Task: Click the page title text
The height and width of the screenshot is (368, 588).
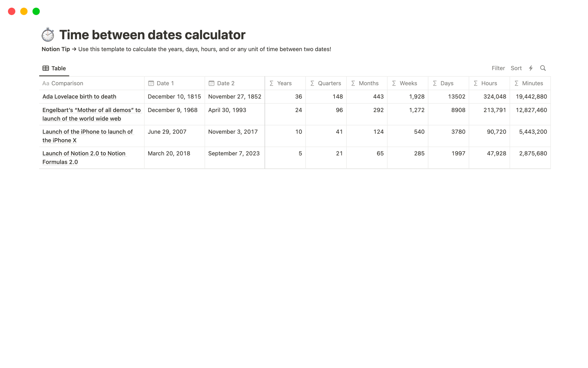Action: pyautogui.click(x=152, y=35)
